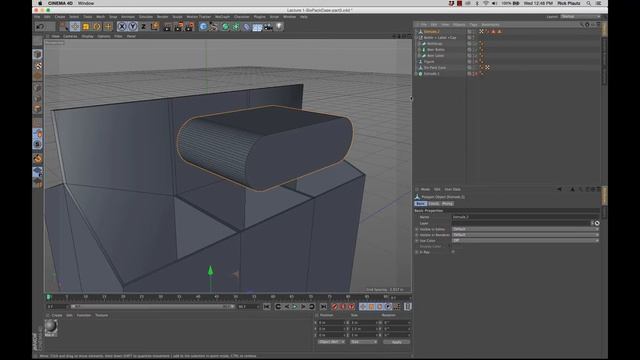640x360 pixels.
Task: Click the red Record Active Objects button
Action: [335, 307]
